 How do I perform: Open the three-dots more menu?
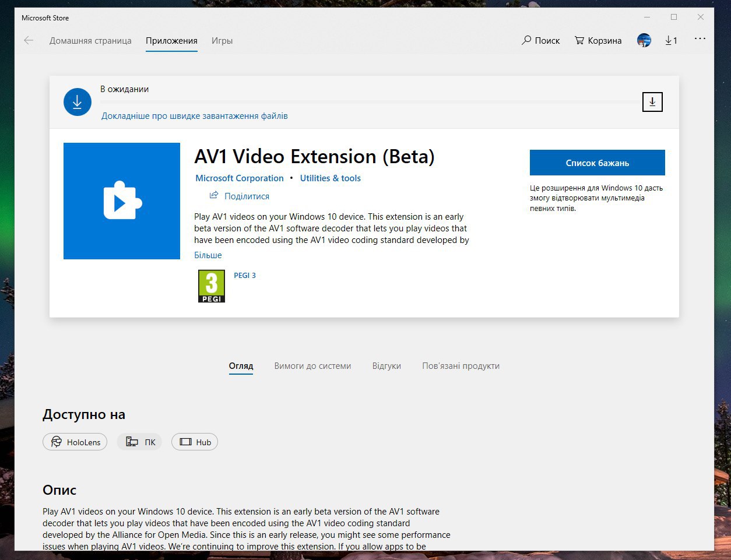pyautogui.click(x=700, y=39)
